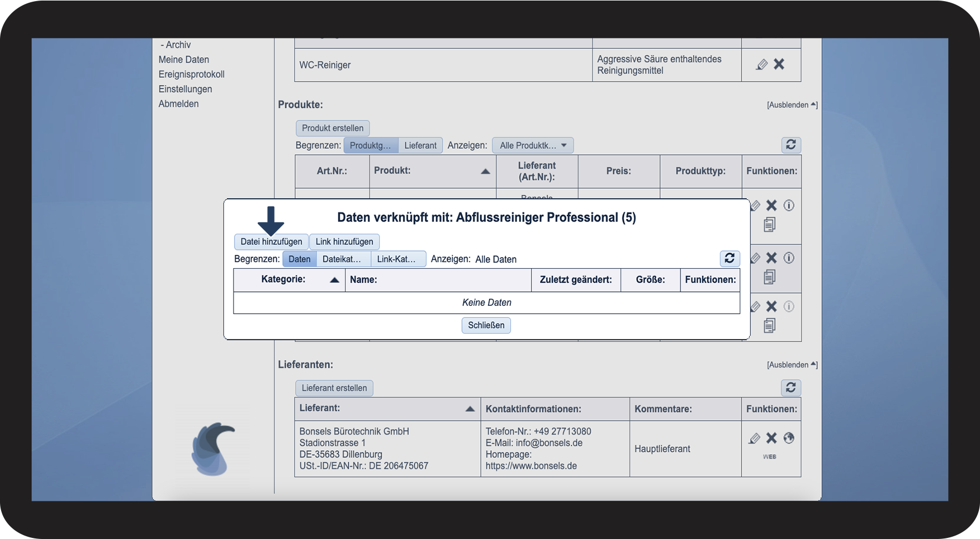Refresh the Produkte table

pos(791,145)
